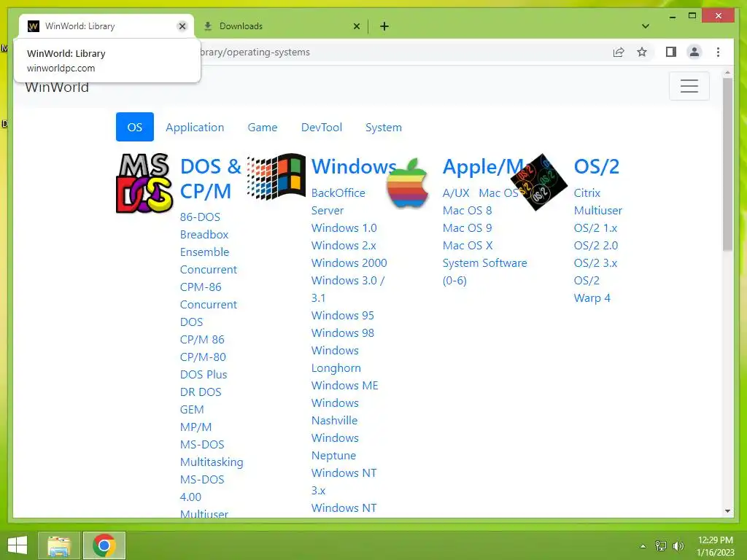747x560 pixels.
Task: Open Breadbox Ensemble link
Action: 204,244
